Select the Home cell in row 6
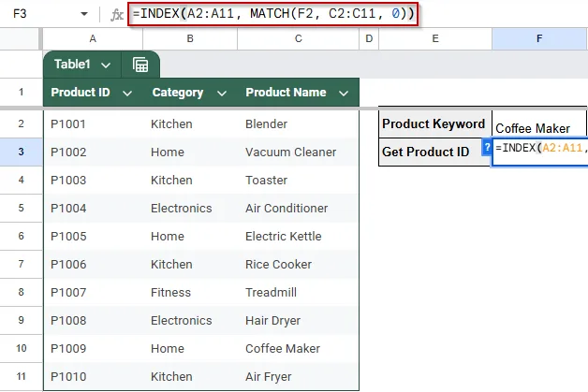588x392 pixels. [x=190, y=236]
